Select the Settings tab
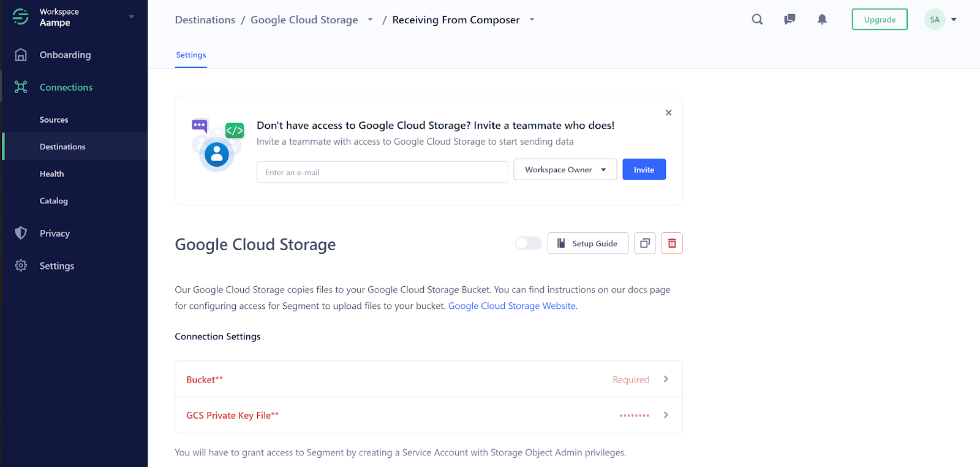The image size is (980, 467). tap(191, 55)
